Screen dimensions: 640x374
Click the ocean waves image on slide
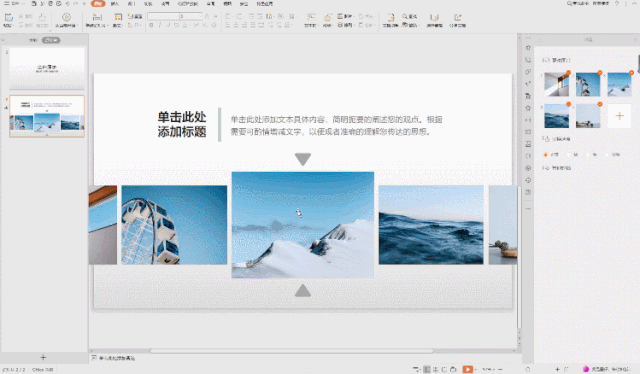[x=431, y=225]
